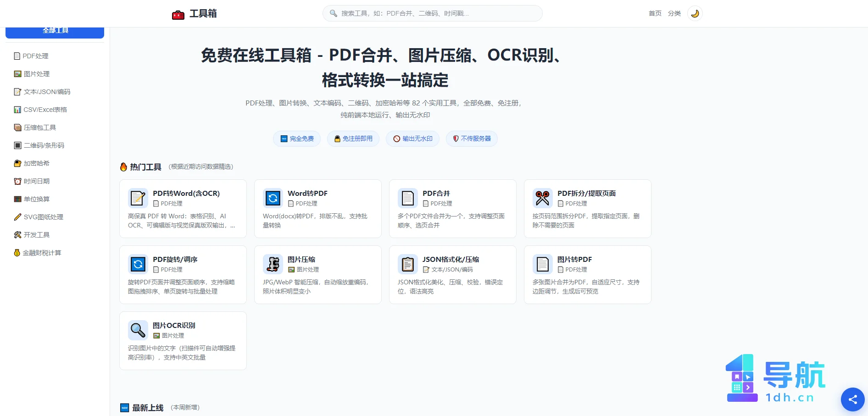This screenshot has height=416, width=868.
Task: Click the 完全免费 badge
Action: pyautogui.click(x=297, y=139)
